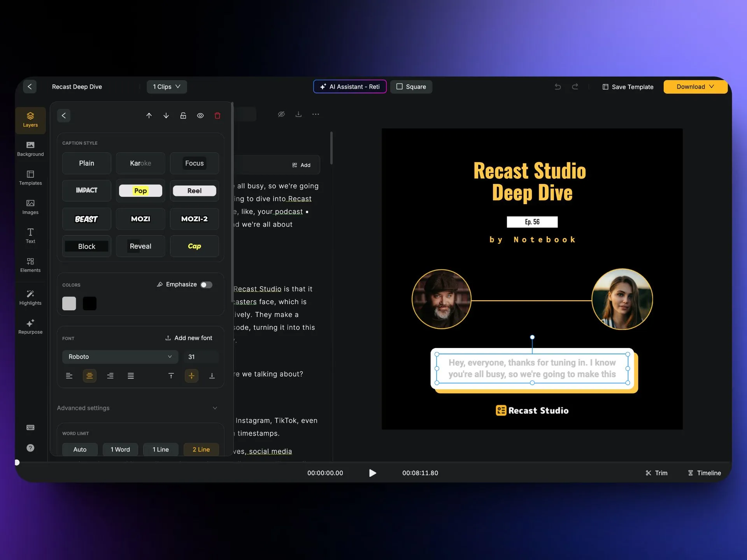Open the Repurpose sidebar tool

30,327
